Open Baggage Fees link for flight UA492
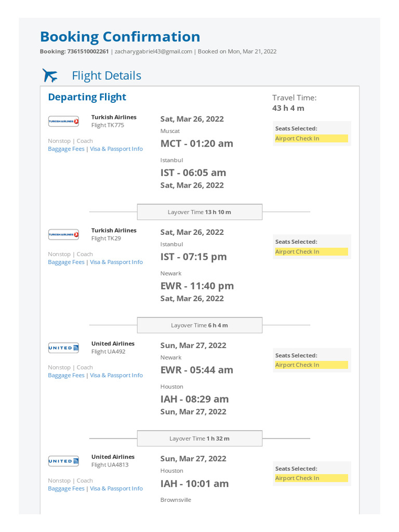The width and height of the screenshot is (399, 532). coord(66,376)
